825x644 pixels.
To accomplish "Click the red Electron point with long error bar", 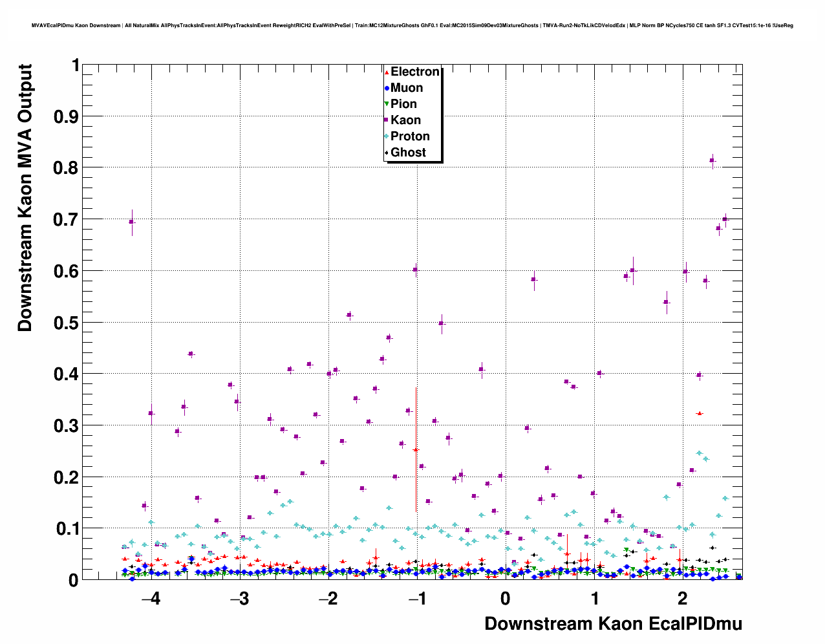I will click(x=416, y=449).
